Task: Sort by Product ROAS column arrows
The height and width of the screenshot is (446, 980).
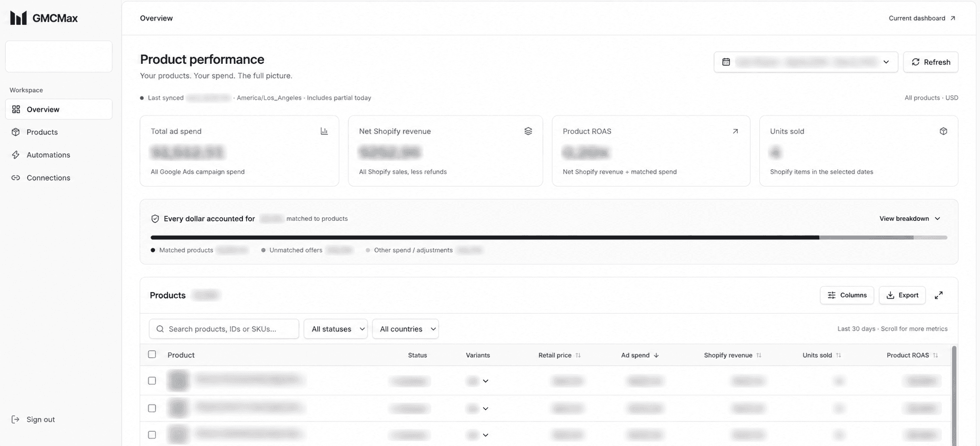Action: tap(935, 355)
